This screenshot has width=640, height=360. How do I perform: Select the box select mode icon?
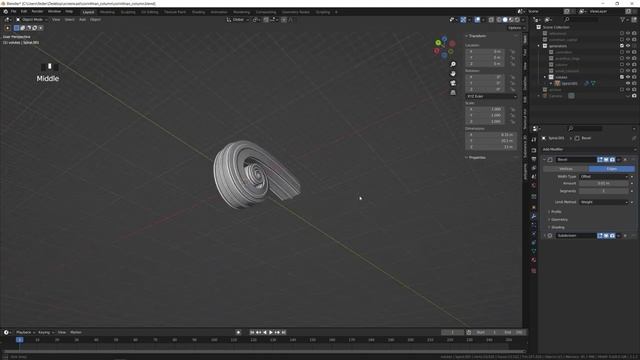coord(16,28)
